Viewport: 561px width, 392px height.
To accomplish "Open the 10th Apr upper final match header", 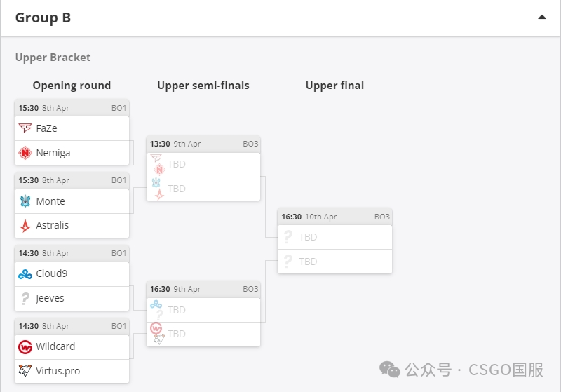I will tap(334, 217).
